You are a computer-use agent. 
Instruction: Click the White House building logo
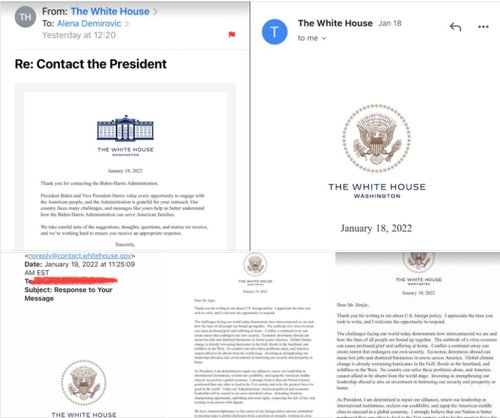click(x=125, y=128)
